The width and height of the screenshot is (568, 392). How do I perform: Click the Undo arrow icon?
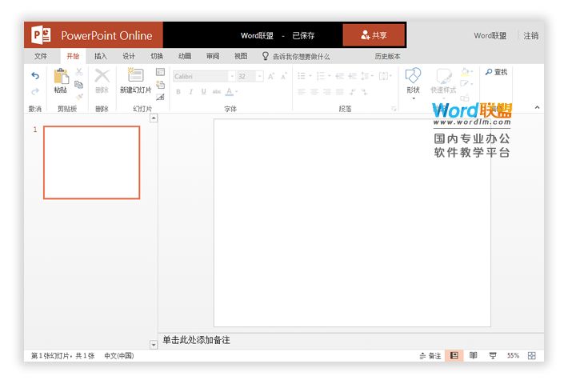coord(35,76)
